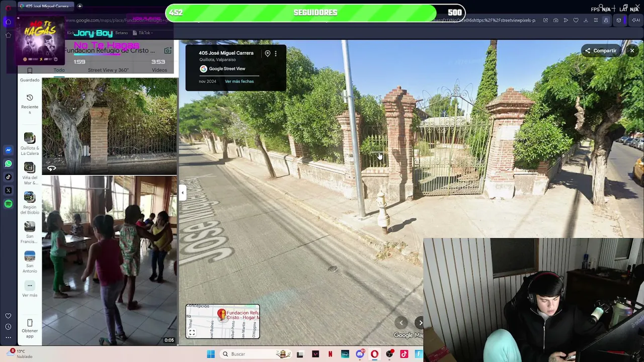Collapse the Maps side panel arrow
Viewport: 644px width, 362px height.
[183, 193]
